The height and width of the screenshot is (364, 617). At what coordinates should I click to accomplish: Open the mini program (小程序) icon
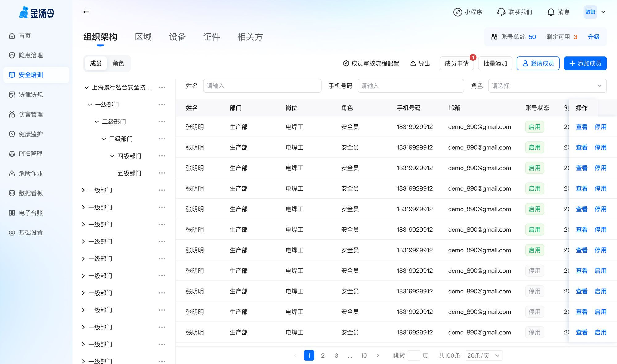458,12
